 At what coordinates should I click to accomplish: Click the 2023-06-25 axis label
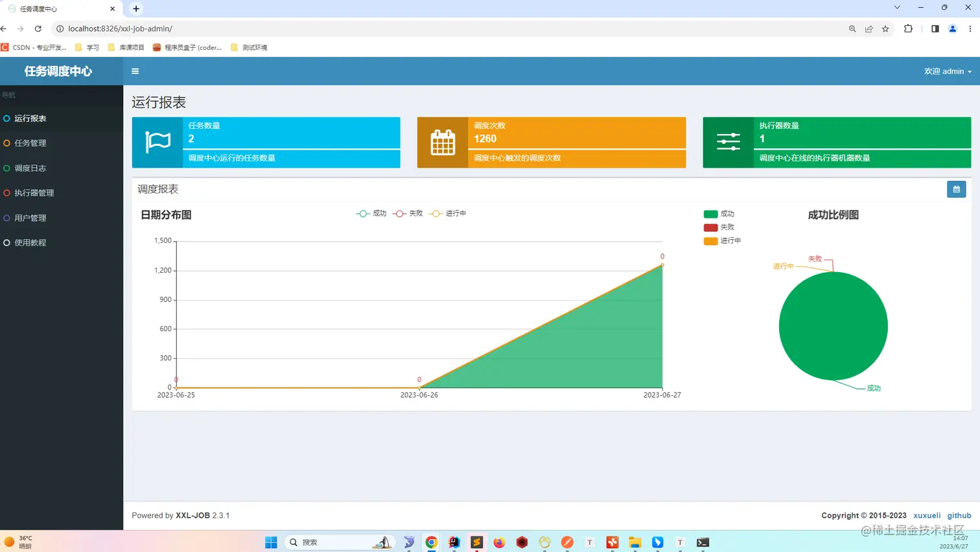[x=176, y=395]
